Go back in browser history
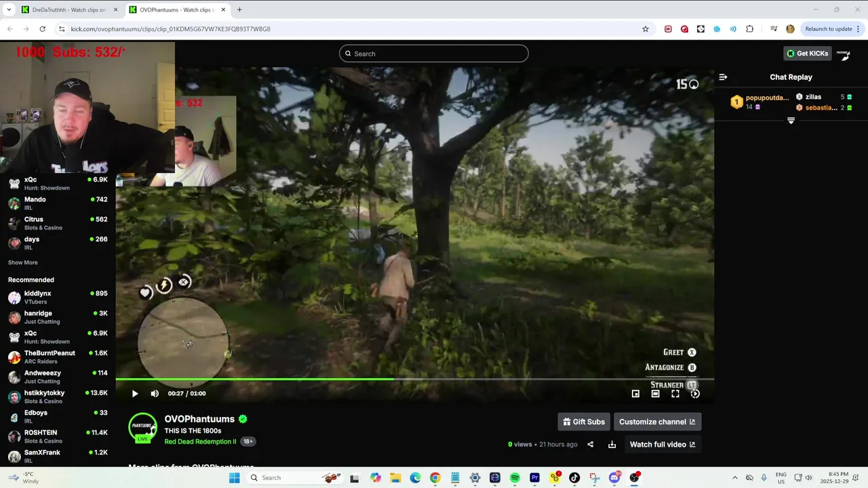This screenshot has width=868, height=488. [x=9, y=29]
